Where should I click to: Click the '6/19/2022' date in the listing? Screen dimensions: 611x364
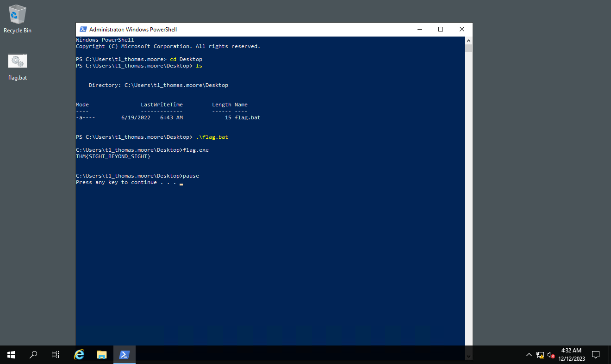pyautogui.click(x=136, y=117)
